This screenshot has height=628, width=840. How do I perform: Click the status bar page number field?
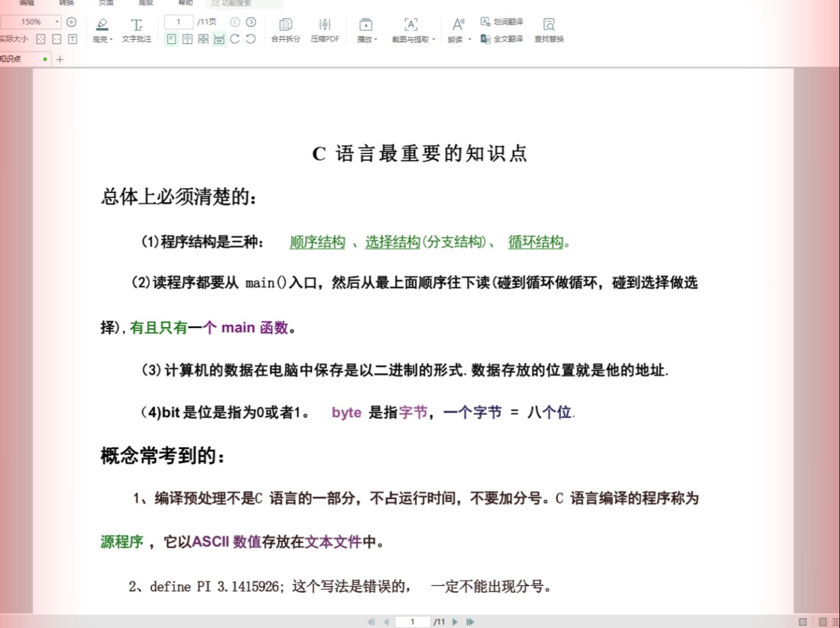pos(413,622)
